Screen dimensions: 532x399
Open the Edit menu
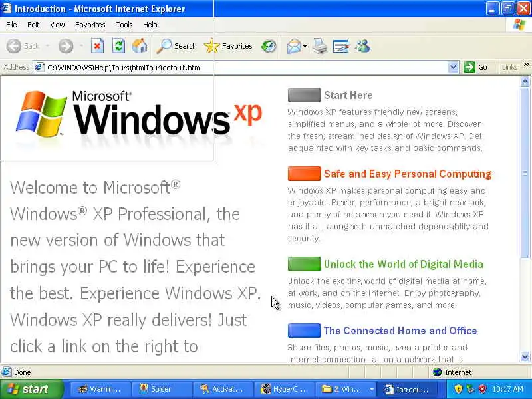point(33,25)
